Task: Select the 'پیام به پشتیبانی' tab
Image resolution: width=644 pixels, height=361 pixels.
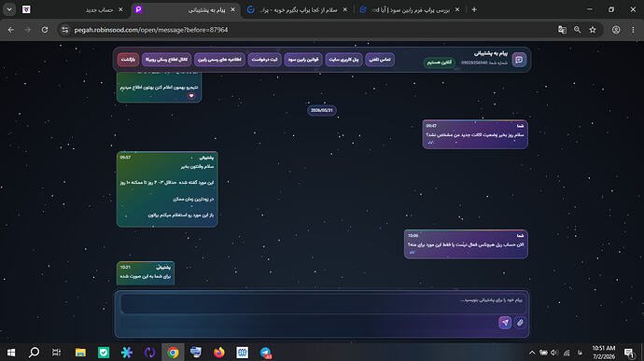Action: click(185, 9)
